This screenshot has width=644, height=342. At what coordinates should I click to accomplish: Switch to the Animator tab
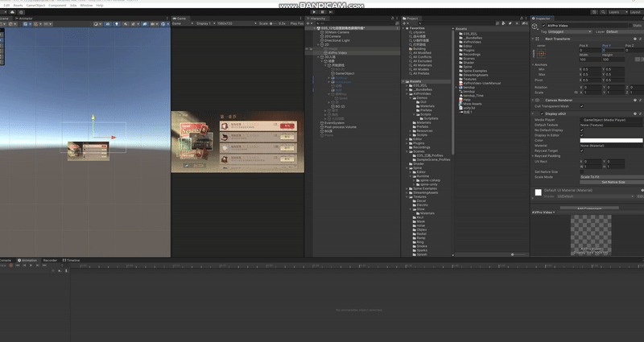pyautogui.click(x=24, y=19)
